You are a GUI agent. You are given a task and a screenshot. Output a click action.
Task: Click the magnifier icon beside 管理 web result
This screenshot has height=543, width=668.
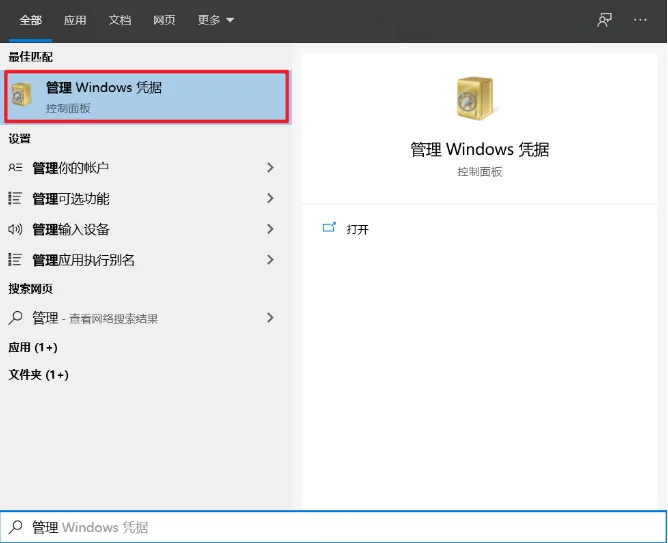click(15, 318)
